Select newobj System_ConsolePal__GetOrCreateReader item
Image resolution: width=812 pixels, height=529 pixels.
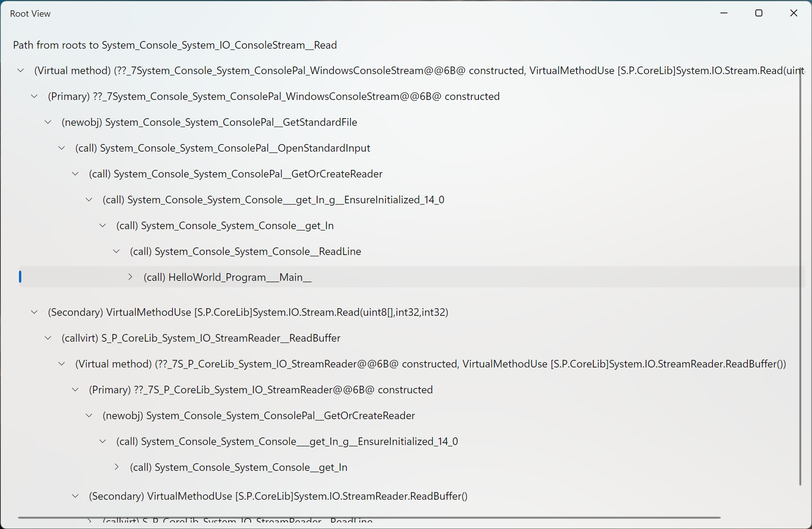[251, 415]
